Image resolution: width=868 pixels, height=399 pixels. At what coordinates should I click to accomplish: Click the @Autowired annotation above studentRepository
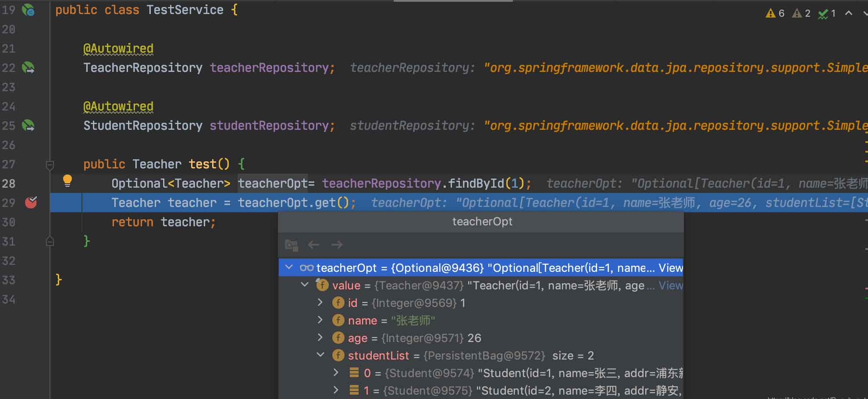118,107
